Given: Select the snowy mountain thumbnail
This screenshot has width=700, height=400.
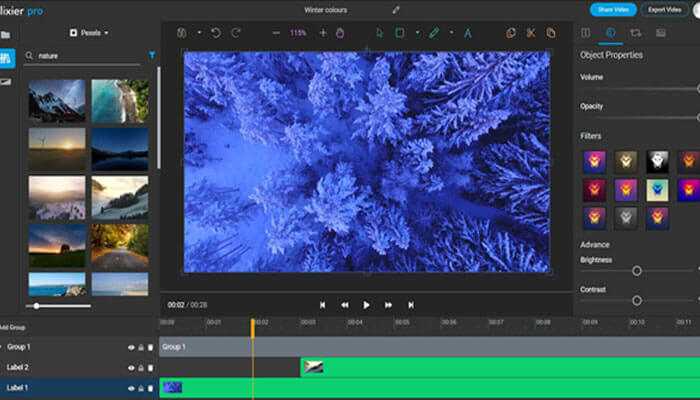Looking at the screenshot, I should click(57, 101).
